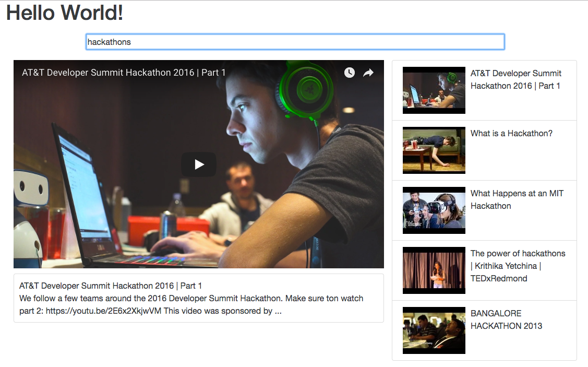Screen dimensions: 588x367
Task: Select AT&T Developer Summit Hackathon thumbnail in list
Action: 434,90
